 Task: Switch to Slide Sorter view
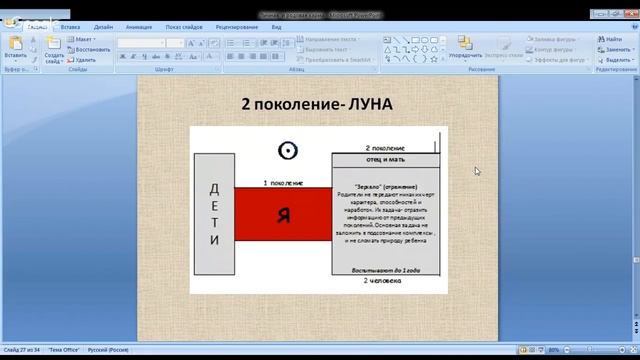click(532, 350)
